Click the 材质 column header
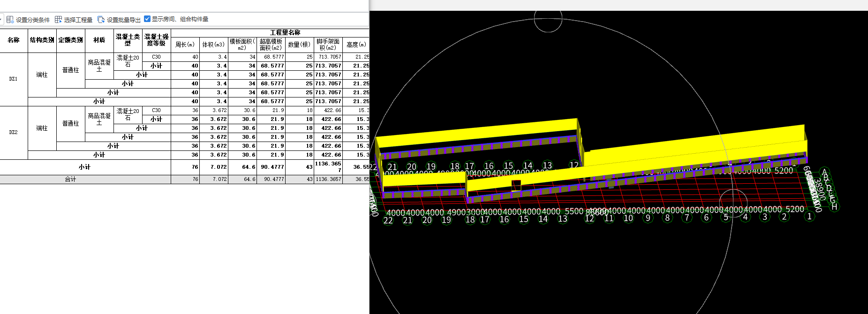This screenshot has height=314, width=868. click(99, 40)
